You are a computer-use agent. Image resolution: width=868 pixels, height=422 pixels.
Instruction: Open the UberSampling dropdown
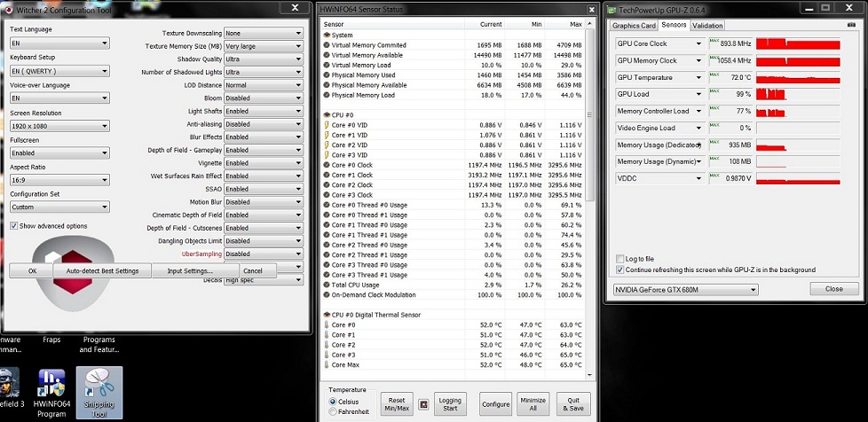pyautogui.click(x=264, y=254)
